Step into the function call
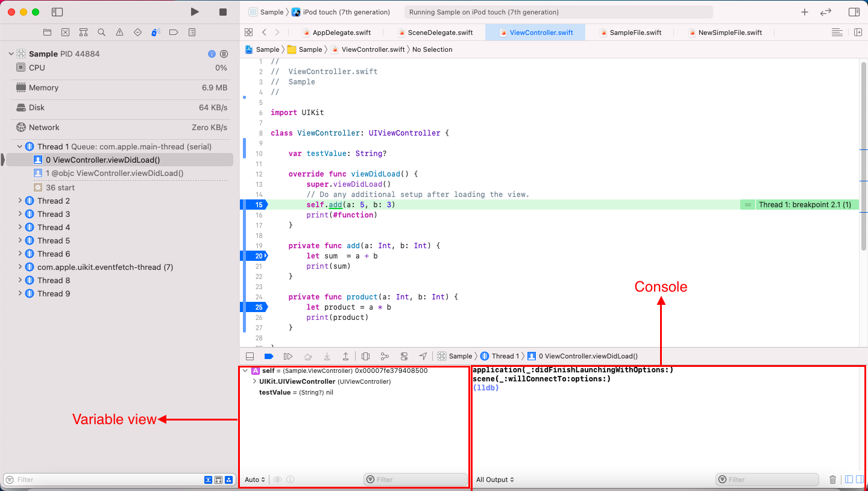The height and width of the screenshot is (491, 868). (327, 356)
